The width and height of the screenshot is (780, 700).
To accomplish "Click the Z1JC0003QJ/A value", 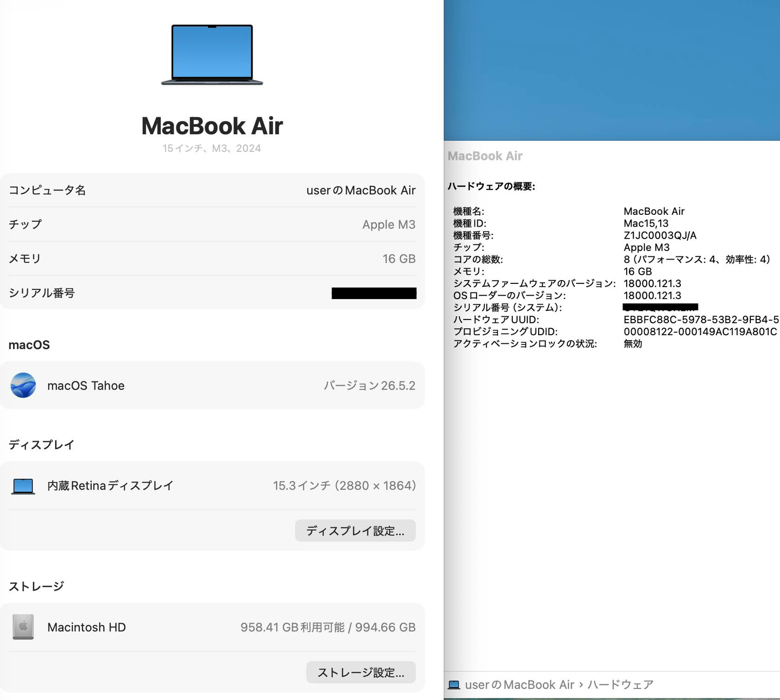I will pyautogui.click(x=660, y=235).
